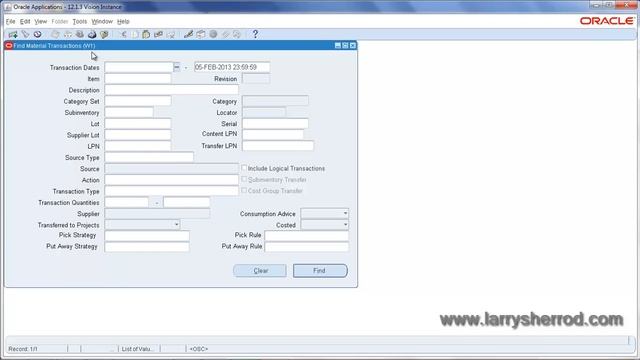Viewport: 640px width, 360px height.
Task: Click the Serial input field
Action: (x=276, y=123)
